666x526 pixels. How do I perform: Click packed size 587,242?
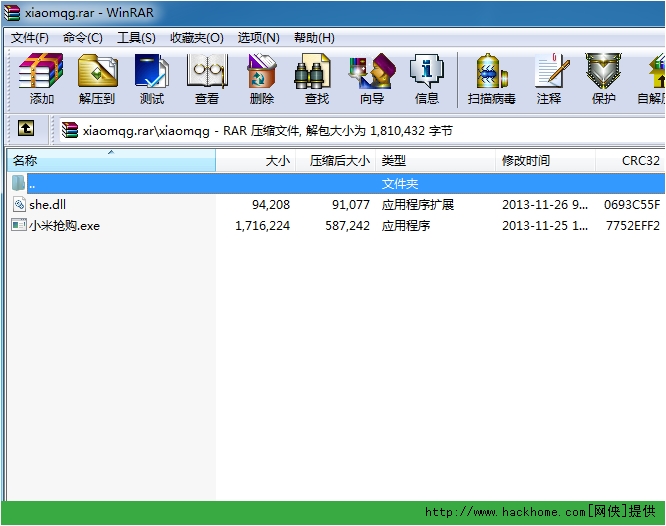coord(347,225)
